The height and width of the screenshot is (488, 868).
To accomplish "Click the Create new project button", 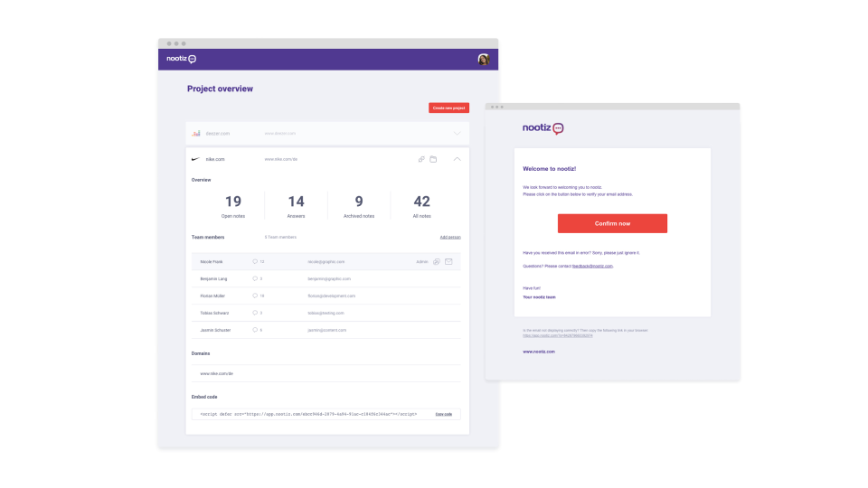I will (448, 108).
